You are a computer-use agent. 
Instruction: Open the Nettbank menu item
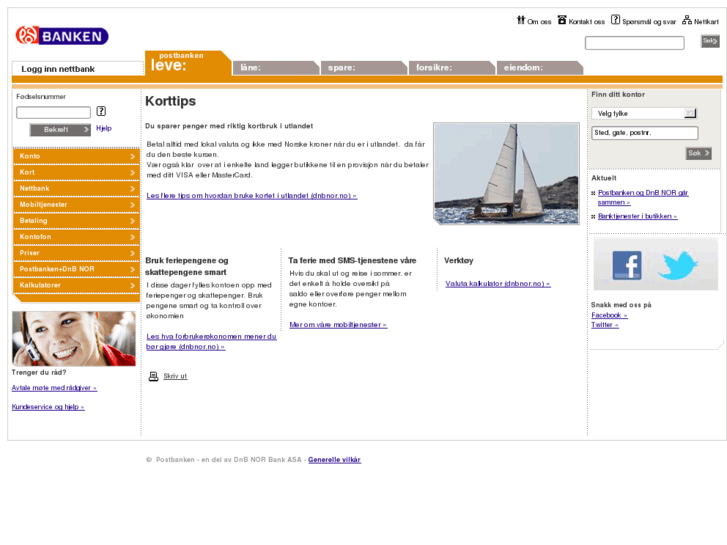coord(77,189)
